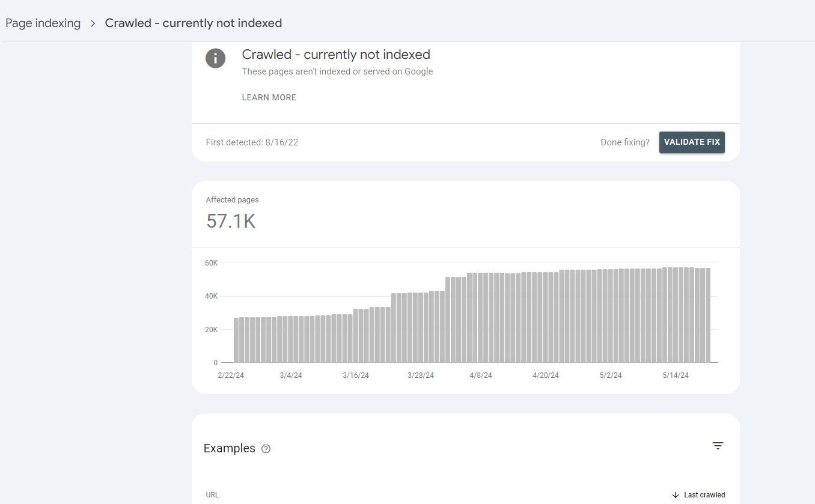
Task: Click the 57.1K affected pages count
Action: coord(231,221)
